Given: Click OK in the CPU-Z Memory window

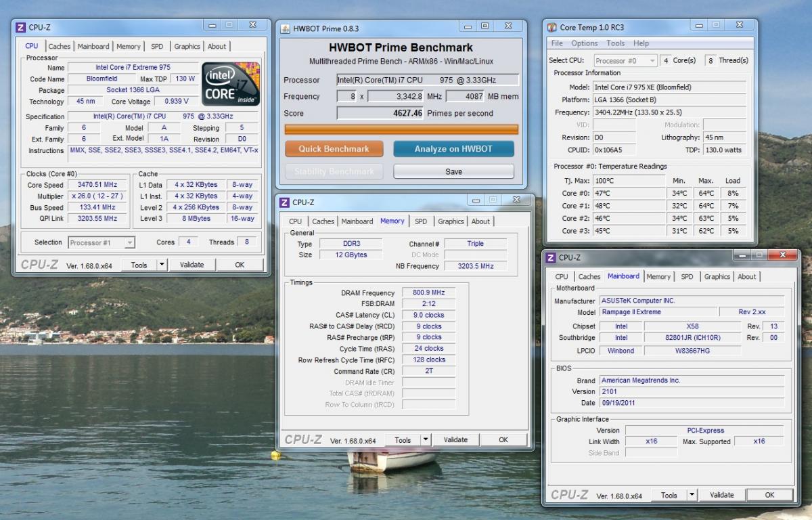Looking at the screenshot, I should [x=503, y=439].
